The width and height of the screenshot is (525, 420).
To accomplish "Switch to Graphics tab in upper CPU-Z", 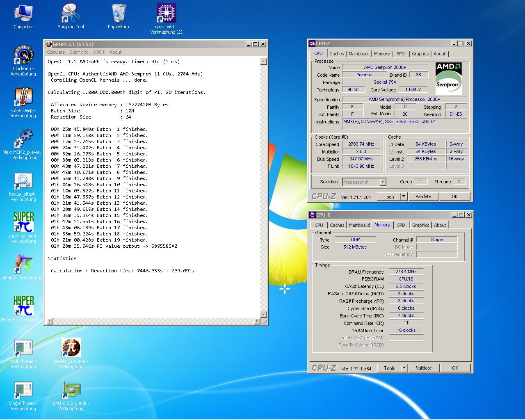I will 420,54.
